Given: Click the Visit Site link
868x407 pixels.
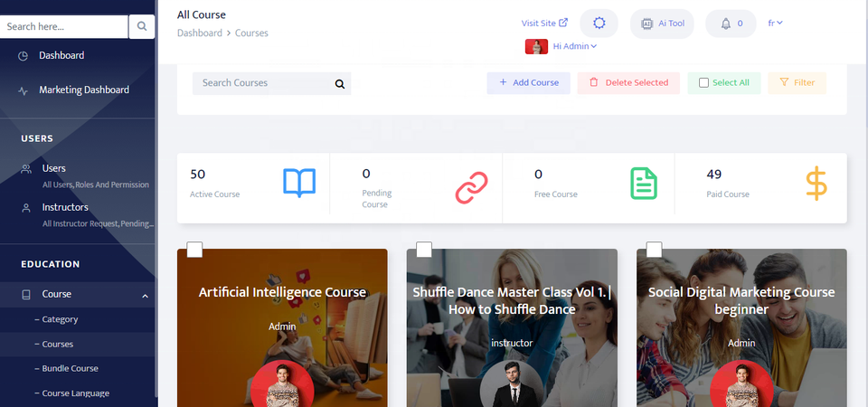Looking at the screenshot, I should click(x=544, y=24).
